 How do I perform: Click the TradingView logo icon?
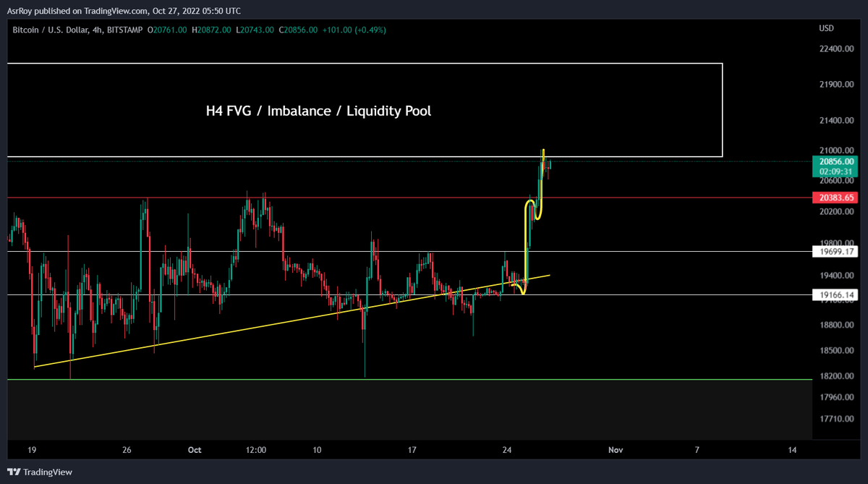tap(14, 472)
